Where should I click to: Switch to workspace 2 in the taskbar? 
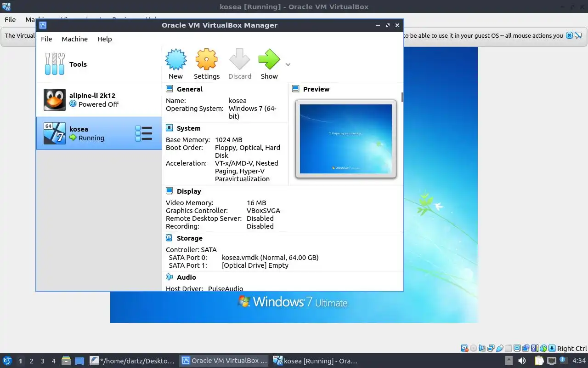pyautogui.click(x=31, y=361)
